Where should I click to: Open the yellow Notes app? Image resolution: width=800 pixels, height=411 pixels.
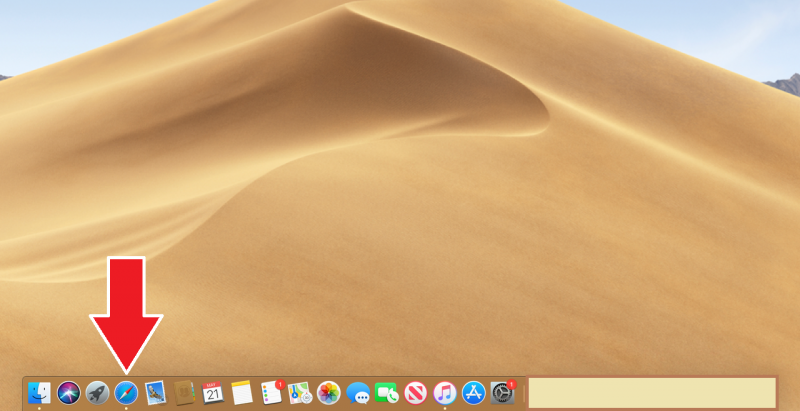coord(241,392)
